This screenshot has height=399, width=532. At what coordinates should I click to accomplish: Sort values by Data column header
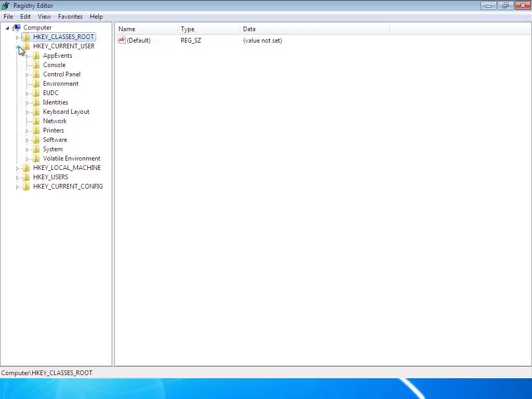pos(314,29)
